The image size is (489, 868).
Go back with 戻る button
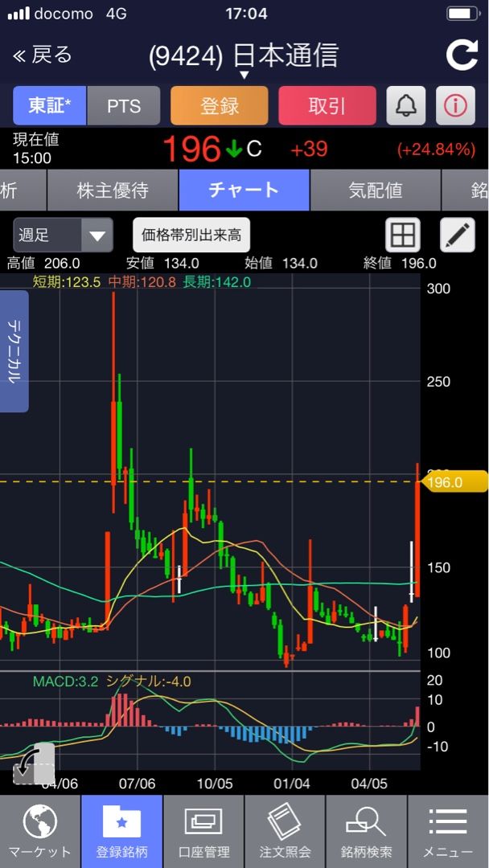[43, 55]
